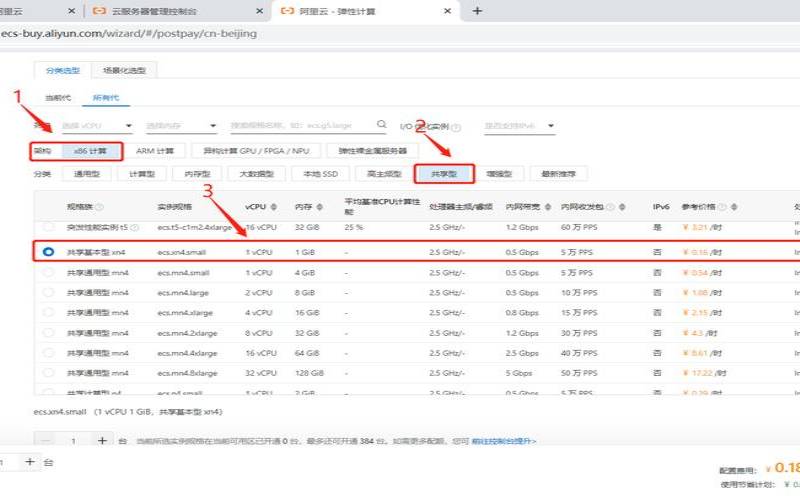Open the 前往控制台提升 link
The height and width of the screenshot is (500, 800).
504,441
